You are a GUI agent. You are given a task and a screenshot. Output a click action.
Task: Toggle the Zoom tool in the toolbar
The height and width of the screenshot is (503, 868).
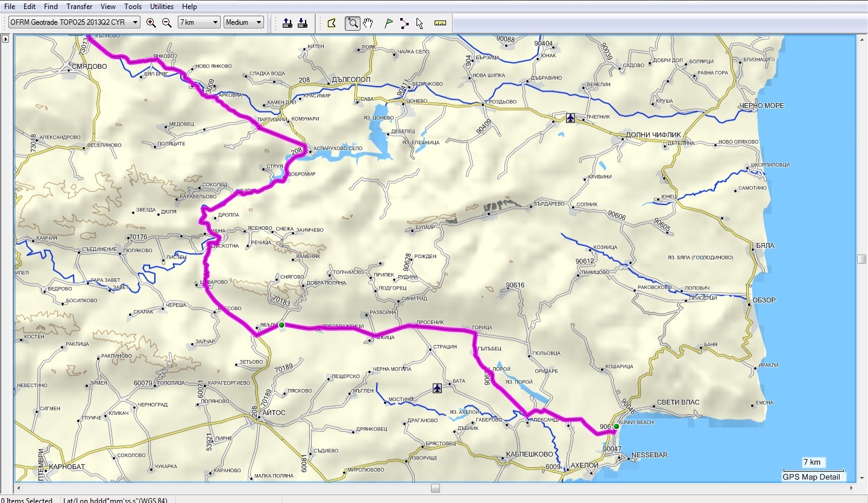coord(352,23)
